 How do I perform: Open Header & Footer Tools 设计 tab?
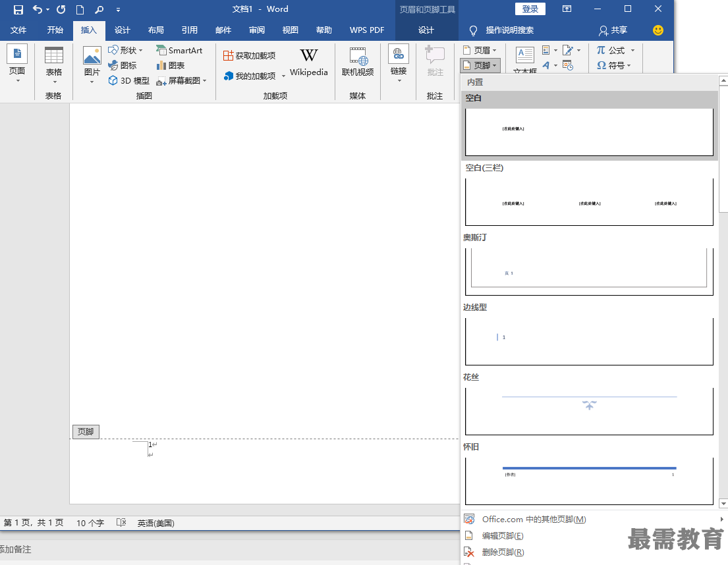point(426,30)
